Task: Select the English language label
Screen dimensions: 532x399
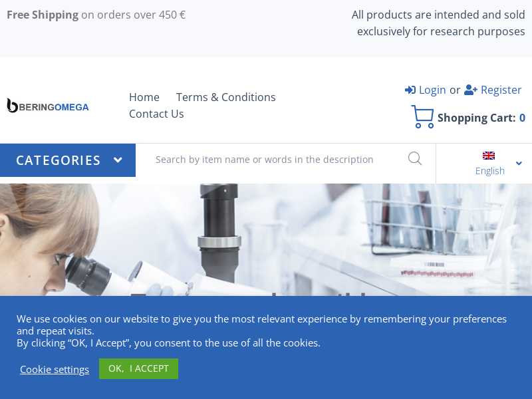Action: [x=489, y=171]
